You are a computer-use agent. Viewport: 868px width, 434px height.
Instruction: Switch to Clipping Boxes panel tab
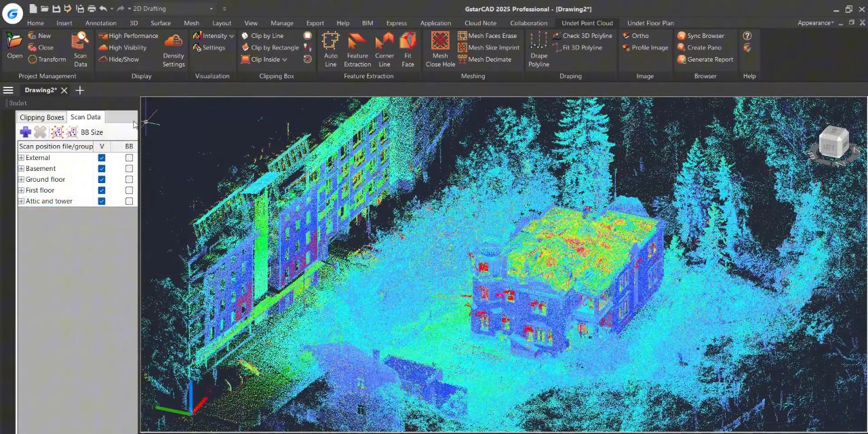click(41, 117)
